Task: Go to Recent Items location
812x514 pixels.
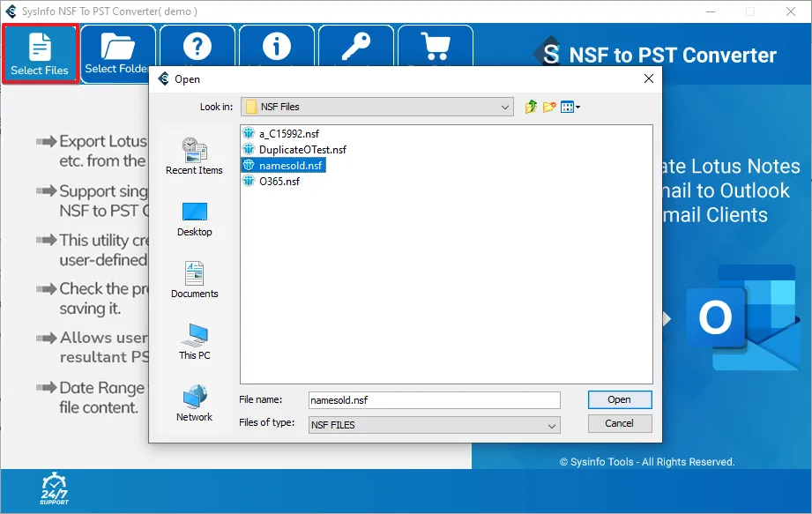Action: point(194,156)
